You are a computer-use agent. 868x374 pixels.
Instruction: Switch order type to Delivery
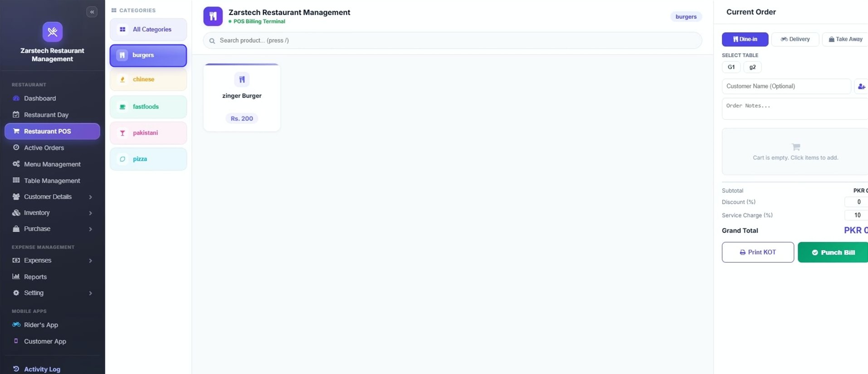coord(795,39)
